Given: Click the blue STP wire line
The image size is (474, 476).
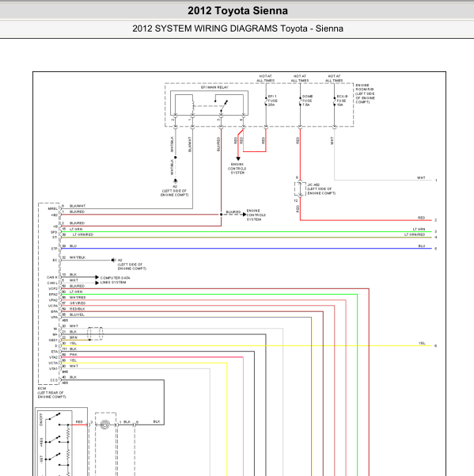Looking at the screenshot, I should (247, 249).
